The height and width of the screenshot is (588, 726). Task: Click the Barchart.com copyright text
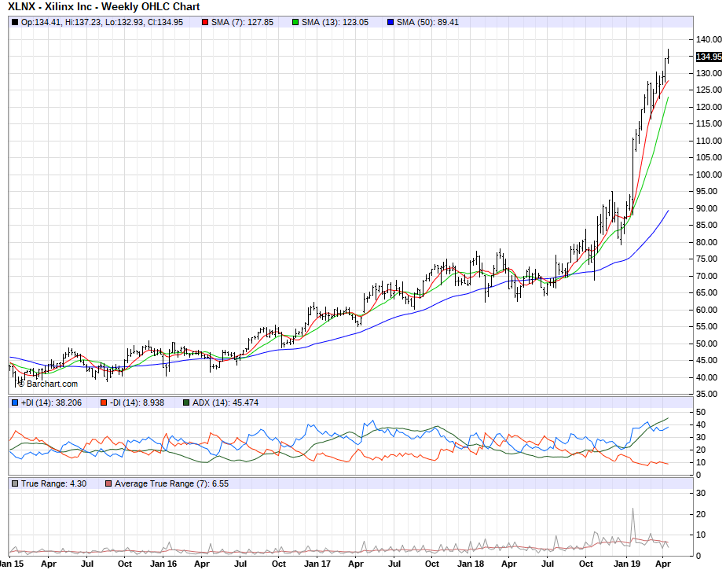click(x=48, y=384)
